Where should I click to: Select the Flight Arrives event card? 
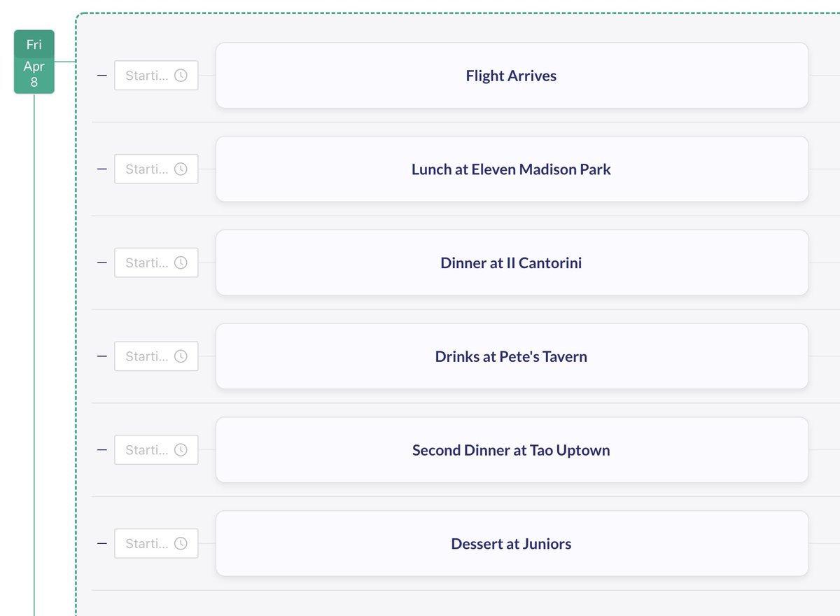[x=512, y=76]
